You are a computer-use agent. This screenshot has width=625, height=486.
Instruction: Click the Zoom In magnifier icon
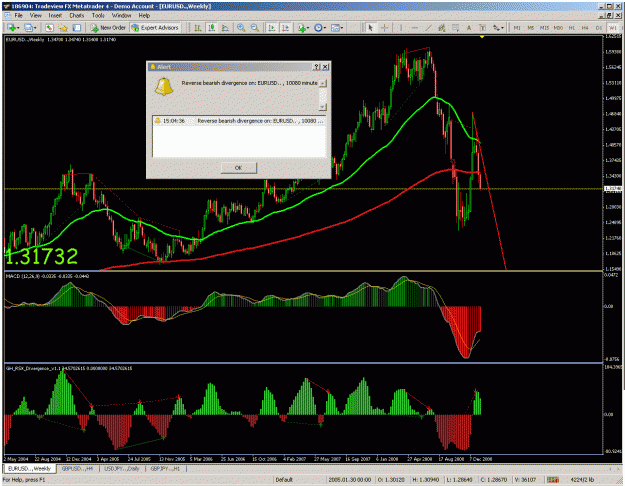241,28
